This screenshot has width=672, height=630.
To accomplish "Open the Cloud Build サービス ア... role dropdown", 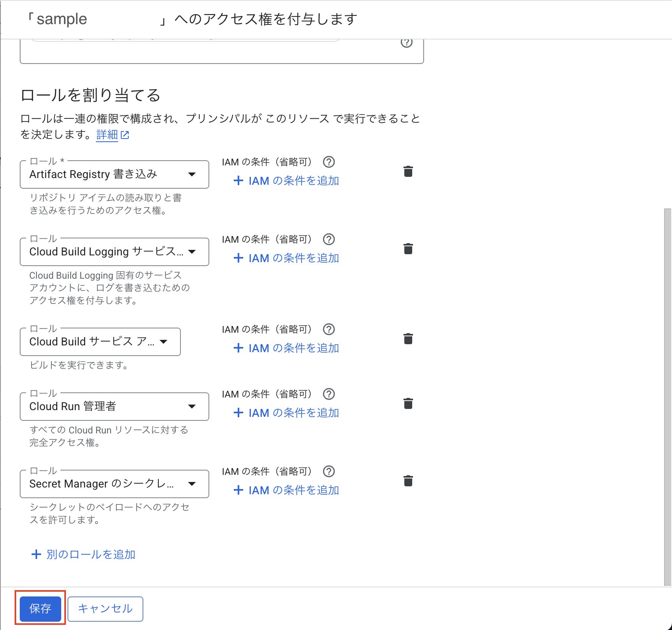I will [x=100, y=341].
